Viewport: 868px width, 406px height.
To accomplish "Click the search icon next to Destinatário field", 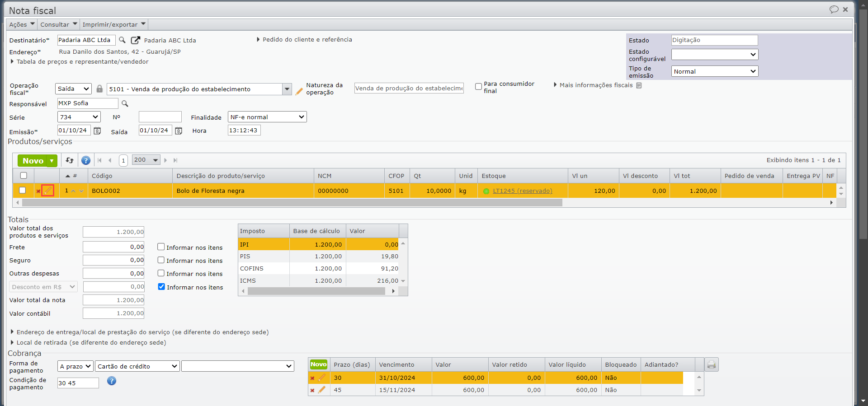I will [x=122, y=40].
